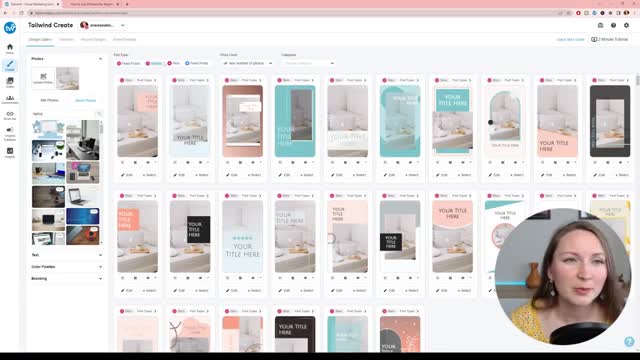Click Select on the teal inset-photo design
640x360 pixels.
307,175
